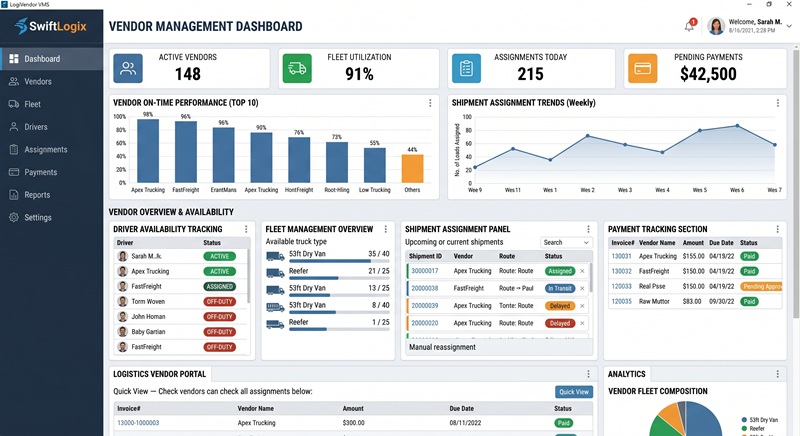Viewport: 800px width, 436px height.
Task: Open shipment 20000020 link
Action: point(425,323)
